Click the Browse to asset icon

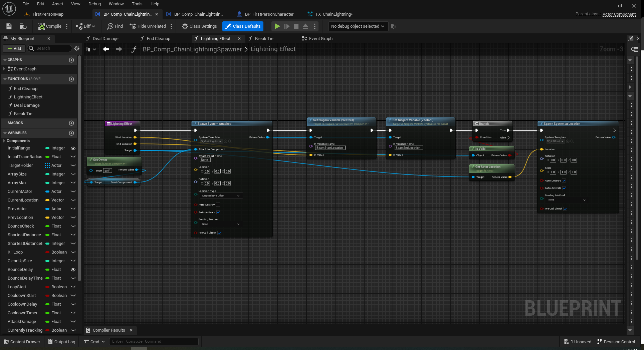click(23, 26)
